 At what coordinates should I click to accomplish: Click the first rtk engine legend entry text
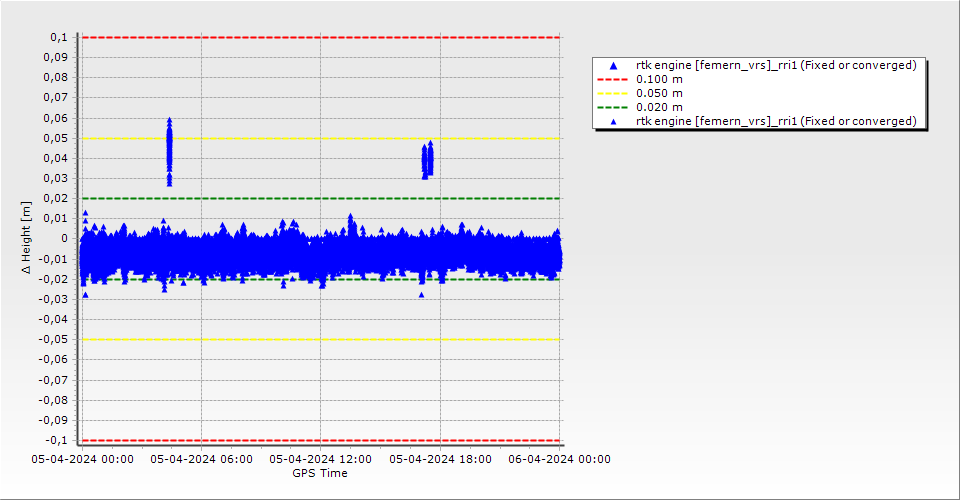coord(776,65)
